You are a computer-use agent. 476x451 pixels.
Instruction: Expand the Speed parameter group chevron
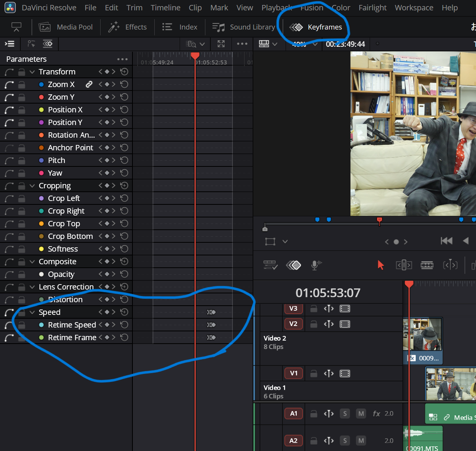[32, 312]
